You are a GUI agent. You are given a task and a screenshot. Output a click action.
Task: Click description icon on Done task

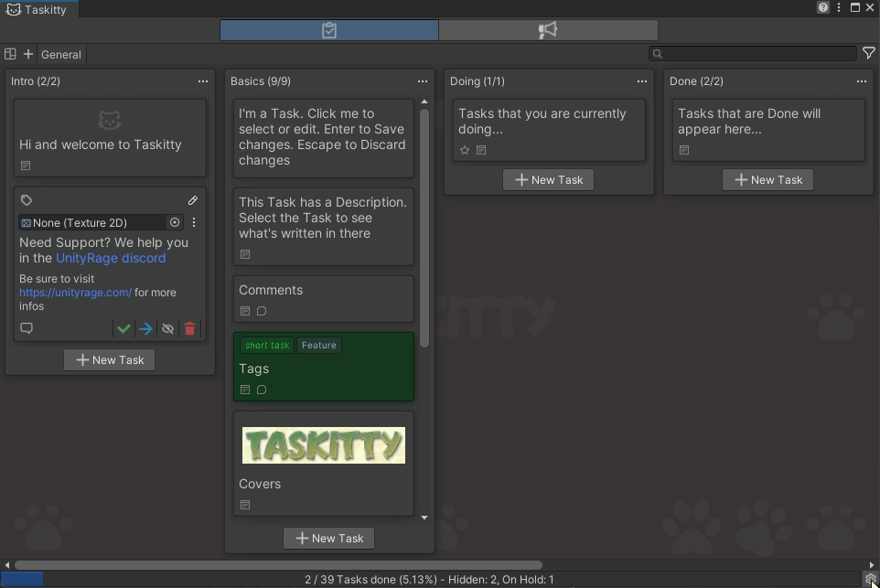pos(683,150)
